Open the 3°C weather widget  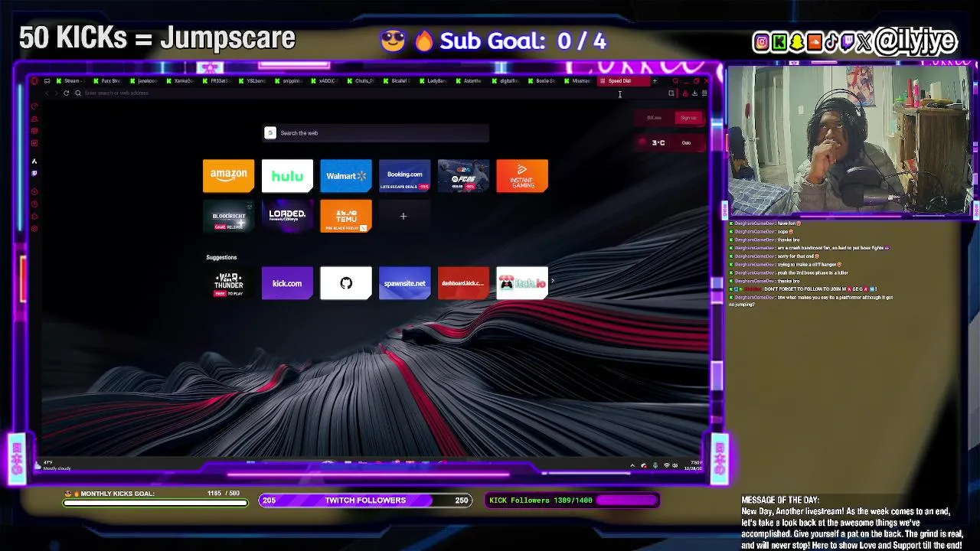click(671, 142)
